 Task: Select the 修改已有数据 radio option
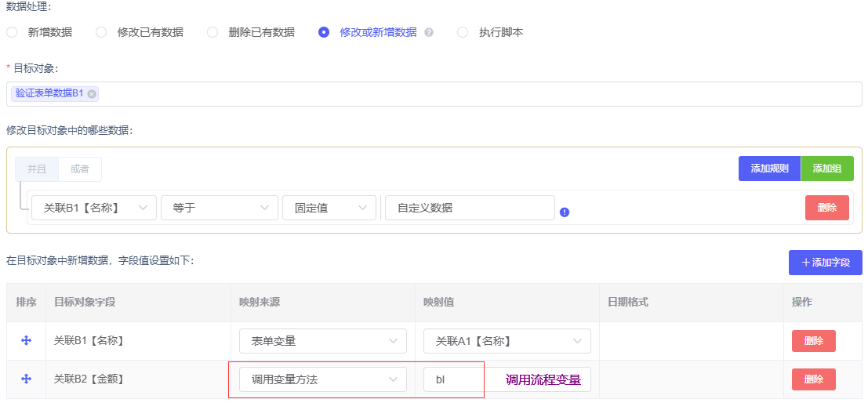pos(101,32)
